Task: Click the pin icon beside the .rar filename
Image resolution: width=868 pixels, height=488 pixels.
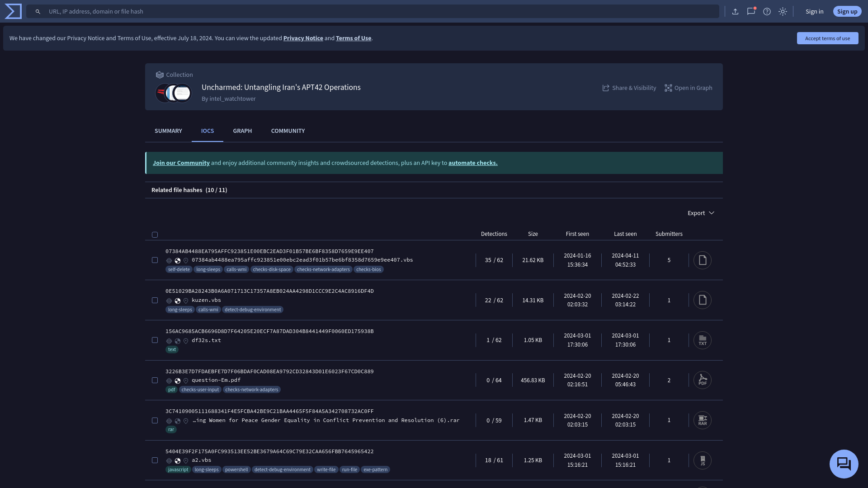Action: point(186,421)
